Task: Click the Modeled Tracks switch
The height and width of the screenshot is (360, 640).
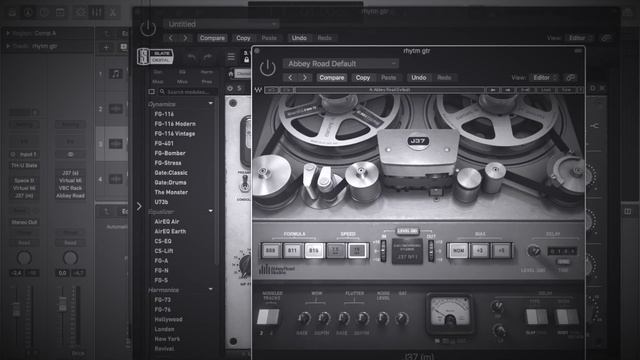Action: tap(268, 317)
